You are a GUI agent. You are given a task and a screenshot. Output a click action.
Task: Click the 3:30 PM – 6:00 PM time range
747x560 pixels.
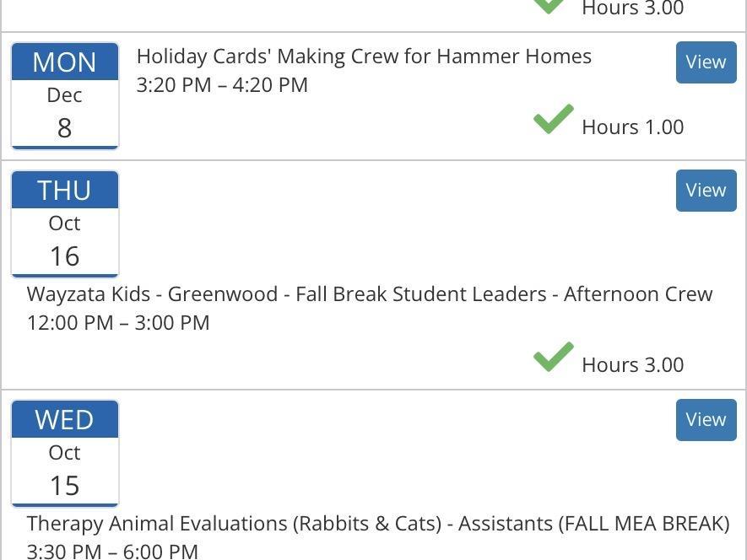[x=112, y=551]
